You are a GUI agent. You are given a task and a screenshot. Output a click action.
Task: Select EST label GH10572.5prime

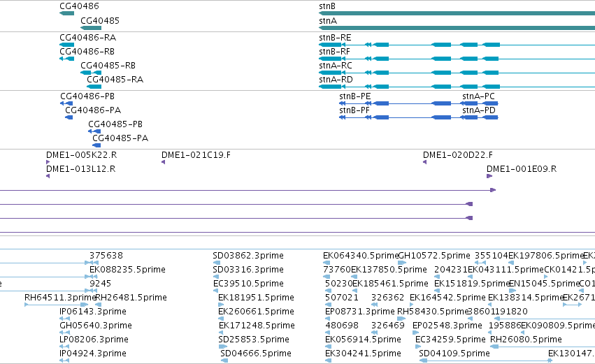pos(434,256)
